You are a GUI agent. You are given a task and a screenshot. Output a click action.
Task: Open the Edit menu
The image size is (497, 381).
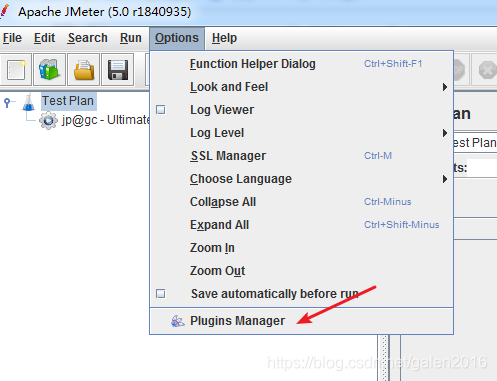click(44, 38)
